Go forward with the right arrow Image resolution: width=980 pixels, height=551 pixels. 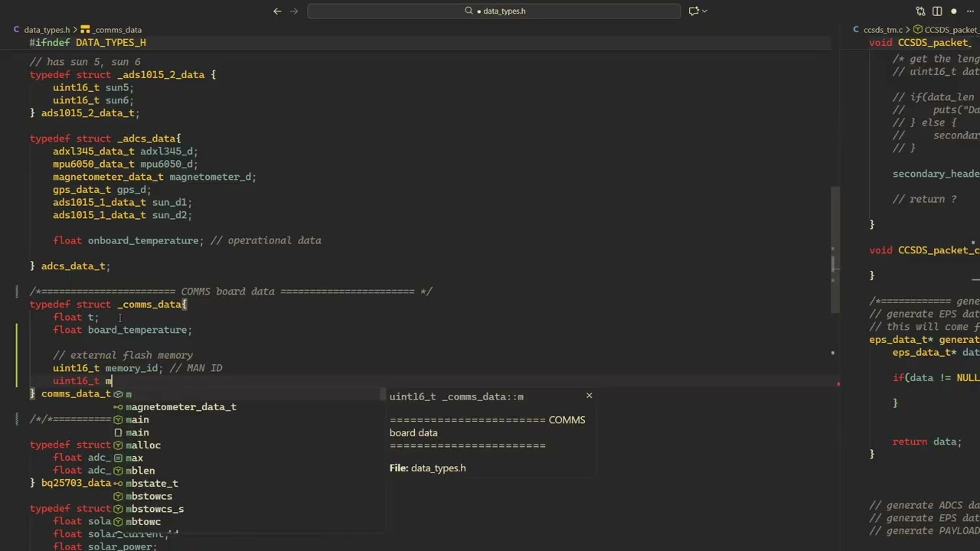pyautogui.click(x=294, y=11)
